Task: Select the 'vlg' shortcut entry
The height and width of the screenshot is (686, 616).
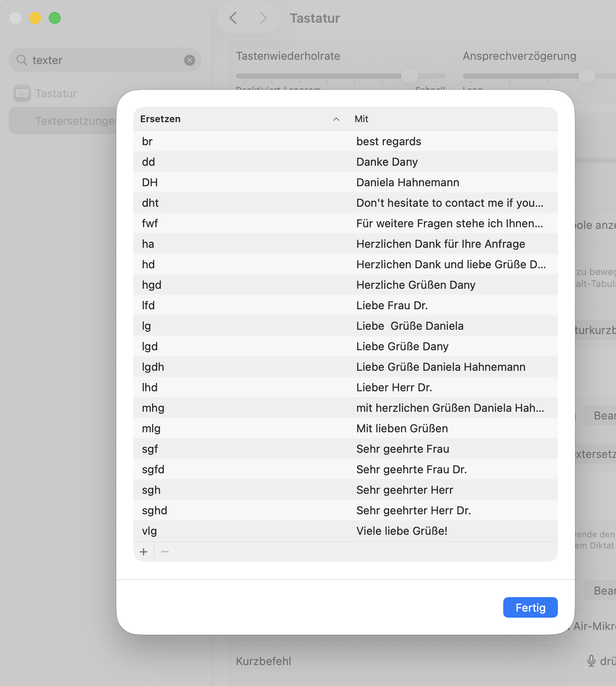Action: coord(150,531)
